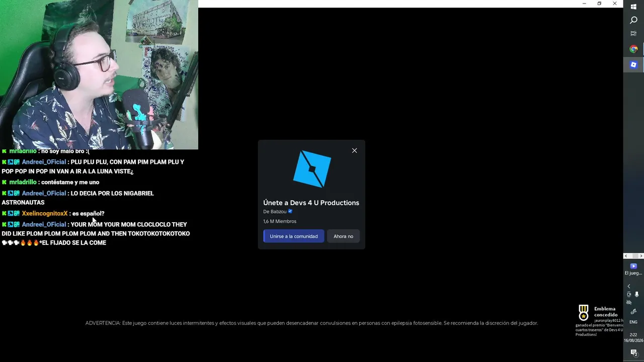Switch to Google Chrome on the taskbar
This screenshot has width=644, height=362.
tap(633, 49)
